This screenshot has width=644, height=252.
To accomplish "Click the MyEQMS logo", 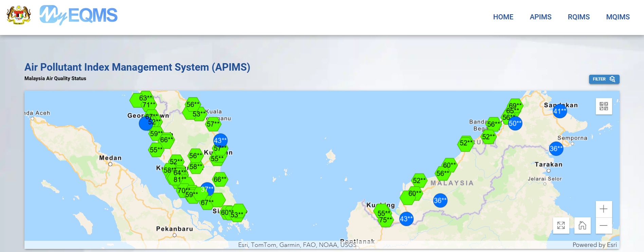I will [x=78, y=15].
